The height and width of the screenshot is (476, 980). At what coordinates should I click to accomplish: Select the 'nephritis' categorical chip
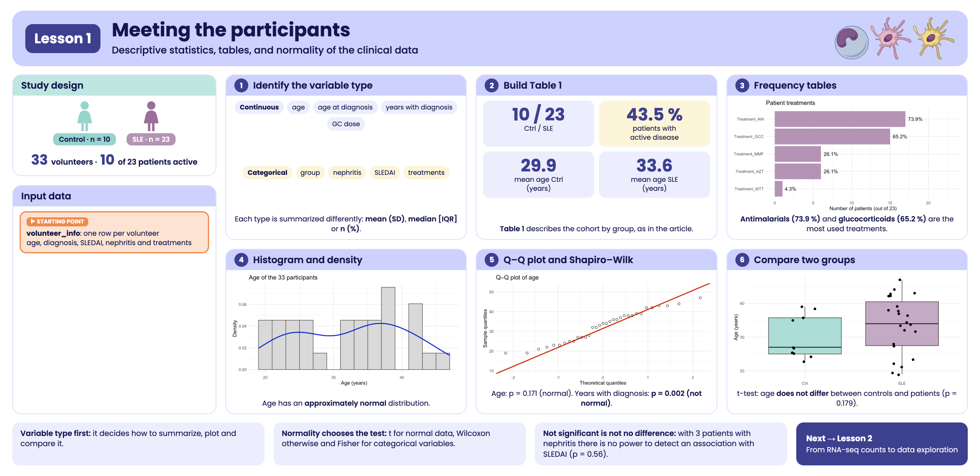(347, 172)
